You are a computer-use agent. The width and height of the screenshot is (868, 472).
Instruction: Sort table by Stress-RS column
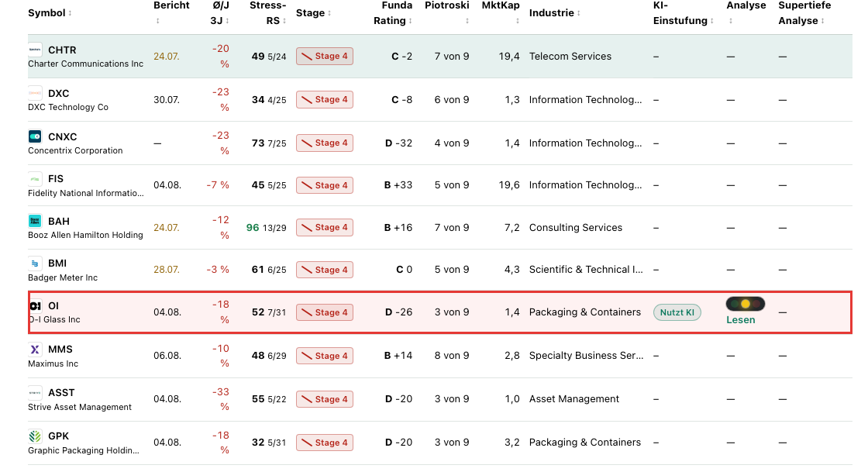(268, 12)
